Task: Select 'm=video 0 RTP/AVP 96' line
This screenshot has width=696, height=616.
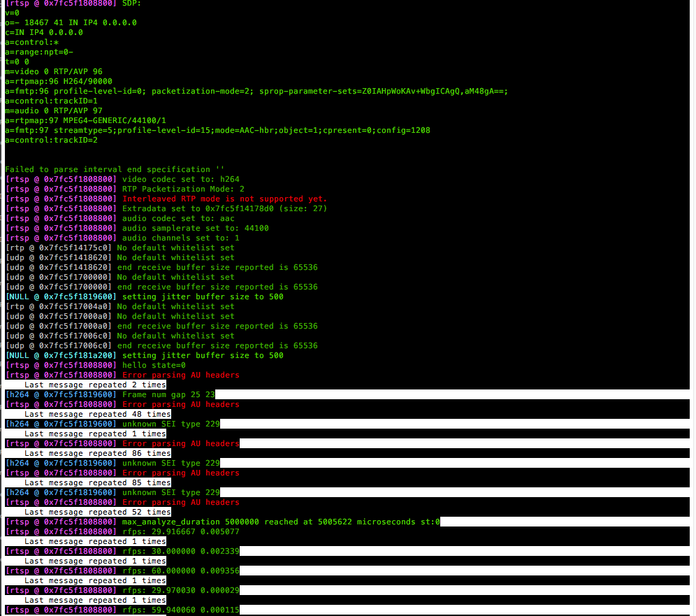Action: 54,71
